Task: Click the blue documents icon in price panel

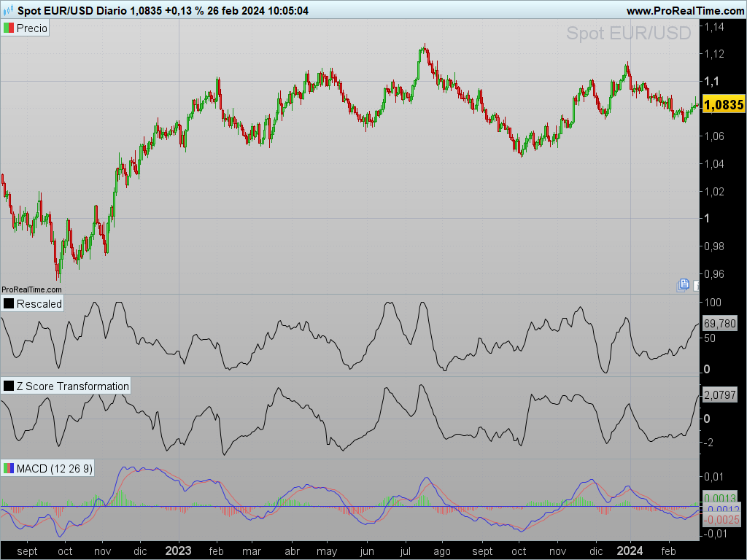Action: (683, 285)
